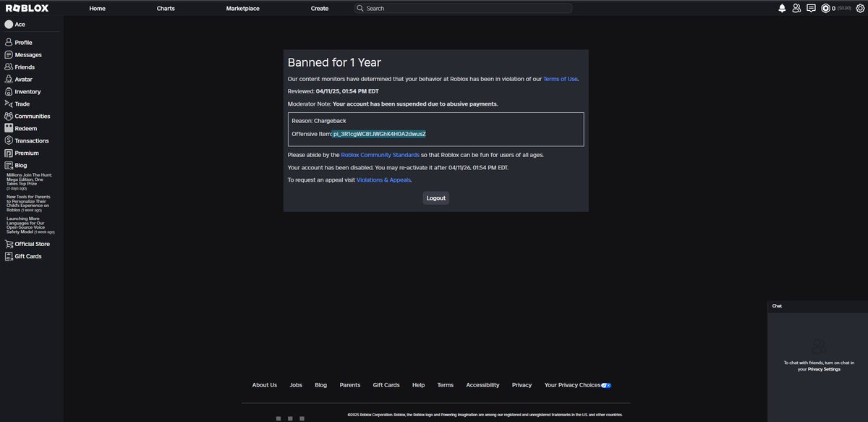Open Premium in the left sidebar
Screen dimensions: 868x422
22,153
